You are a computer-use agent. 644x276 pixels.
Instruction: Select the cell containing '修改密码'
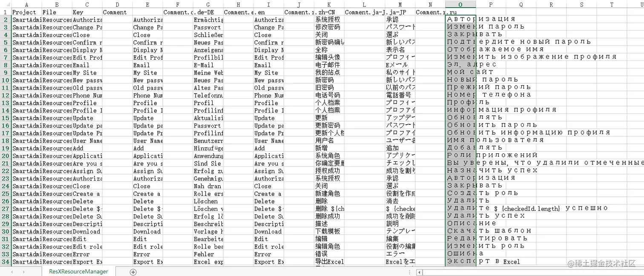point(329,27)
